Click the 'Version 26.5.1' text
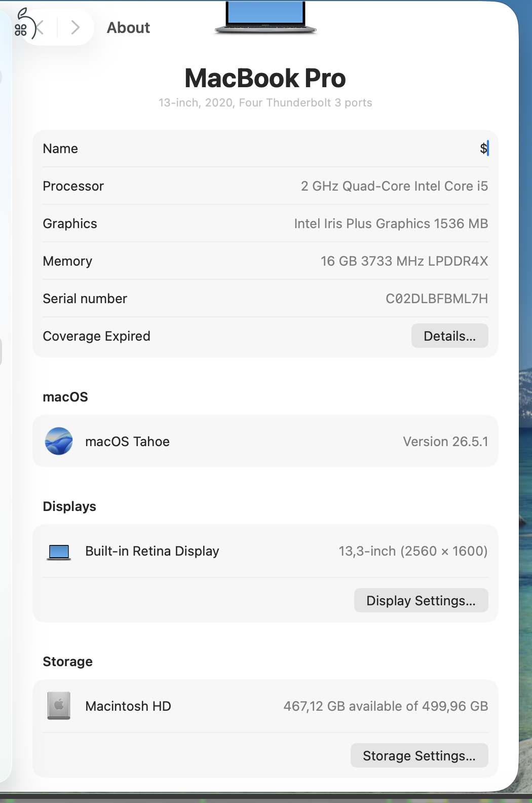Image resolution: width=532 pixels, height=803 pixels. coord(445,442)
